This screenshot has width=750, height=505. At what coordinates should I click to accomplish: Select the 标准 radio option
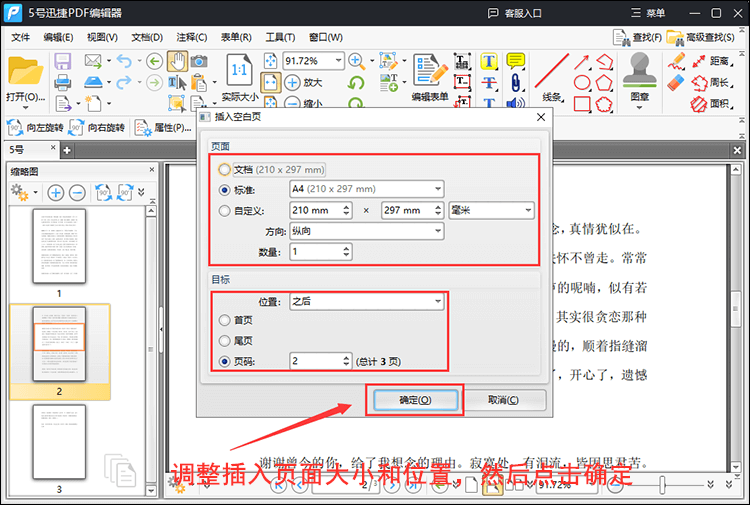[224, 190]
